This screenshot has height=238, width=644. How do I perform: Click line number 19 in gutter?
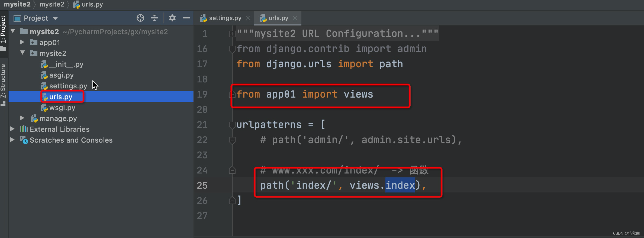(x=202, y=94)
